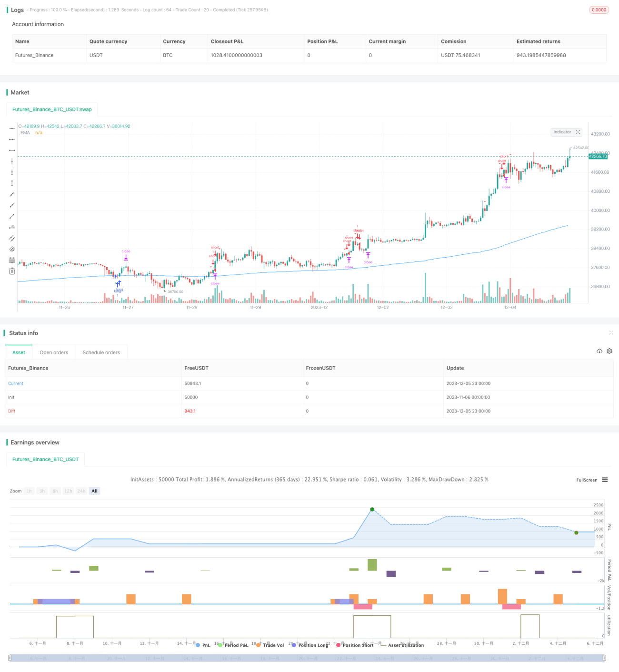Switch to the Open orders tab

pos(54,352)
